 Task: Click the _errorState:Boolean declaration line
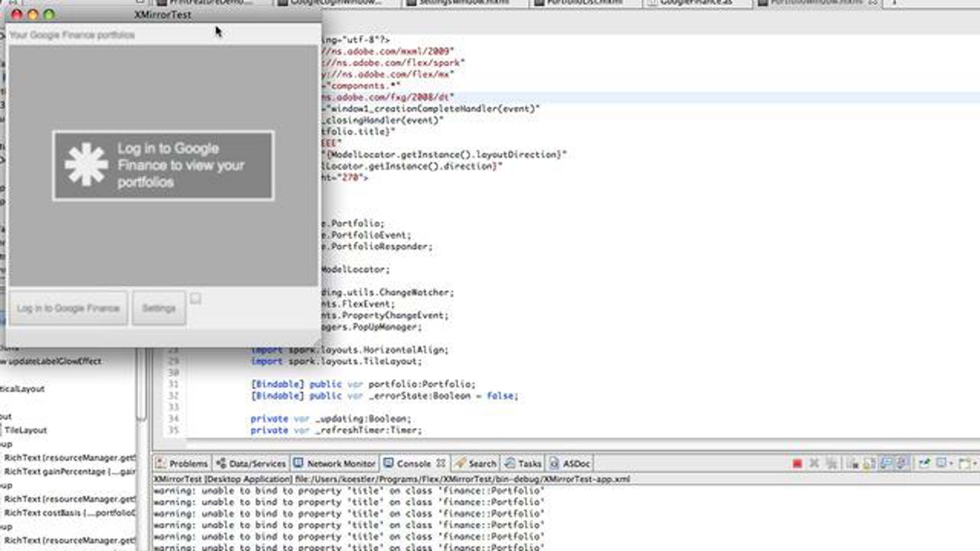385,395
